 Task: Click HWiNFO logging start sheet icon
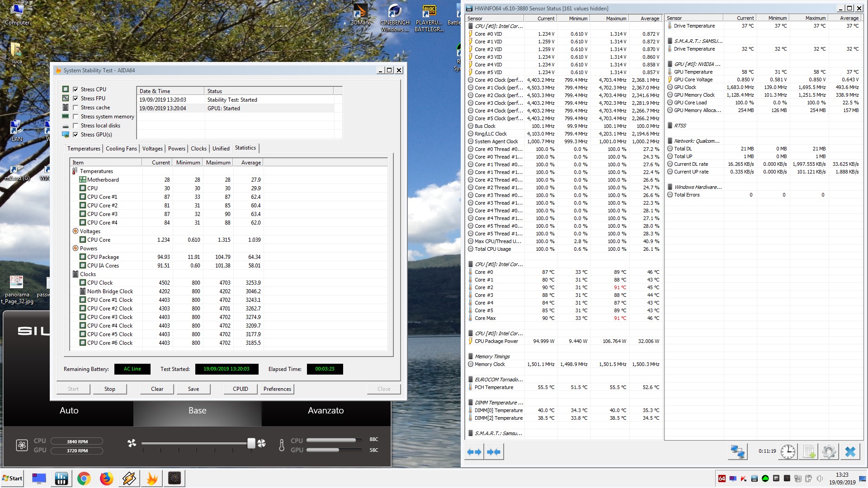click(809, 451)
